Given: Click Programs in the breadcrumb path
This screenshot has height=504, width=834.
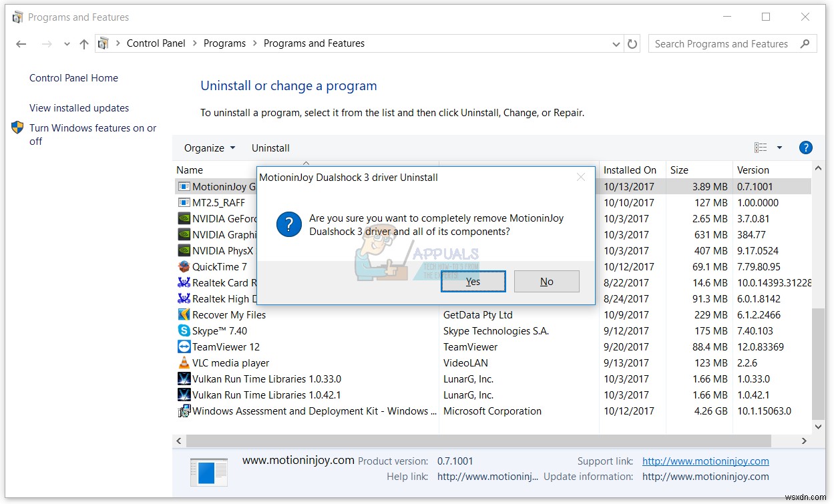Looking at the screenshot, I should click(x=224, y=43).
